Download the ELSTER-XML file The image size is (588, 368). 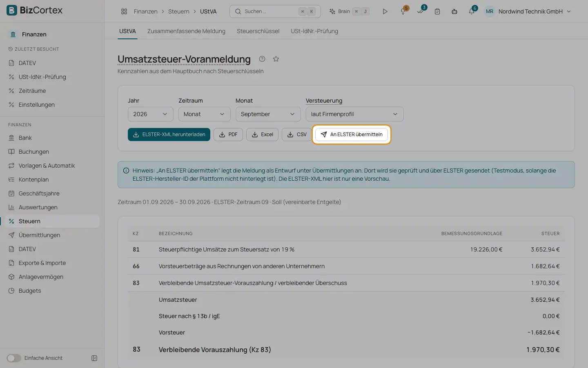(x=169, y=135)
